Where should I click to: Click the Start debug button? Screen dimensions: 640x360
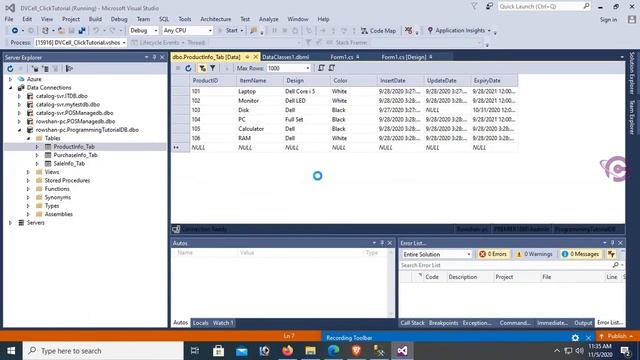tap(231, 31)
